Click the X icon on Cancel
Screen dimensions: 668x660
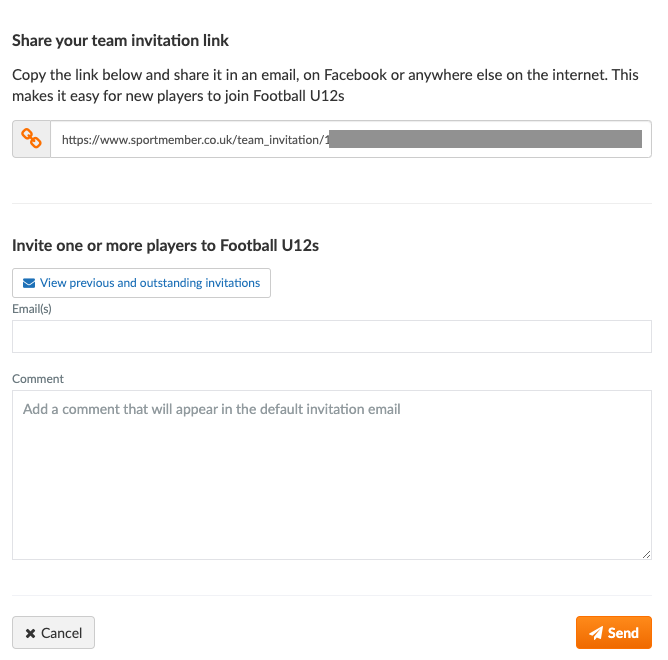click(30, 633)
